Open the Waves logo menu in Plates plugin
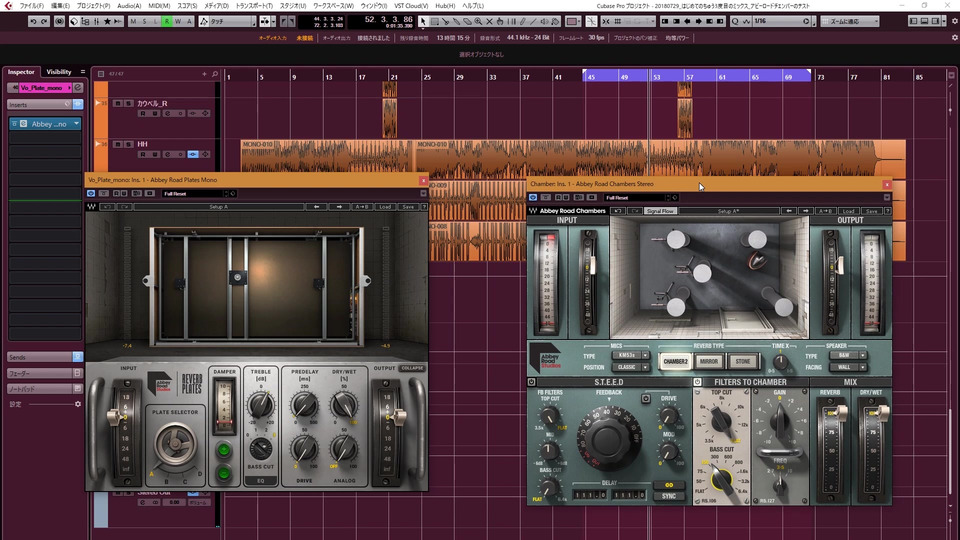Image resolution: width=960 pixels, height=540 pixels. coord(91,207)
